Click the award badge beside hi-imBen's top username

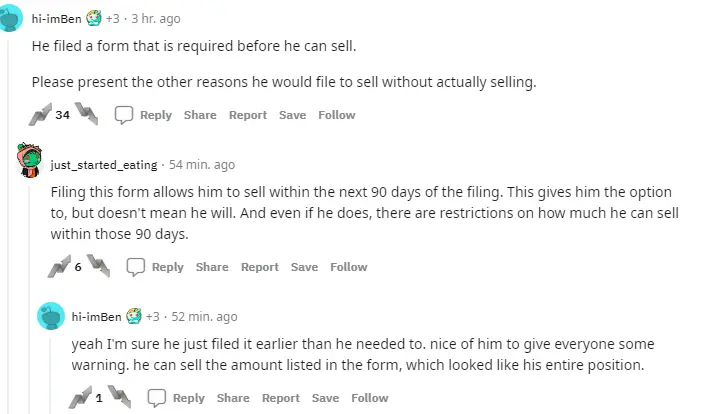pos(95,17)
